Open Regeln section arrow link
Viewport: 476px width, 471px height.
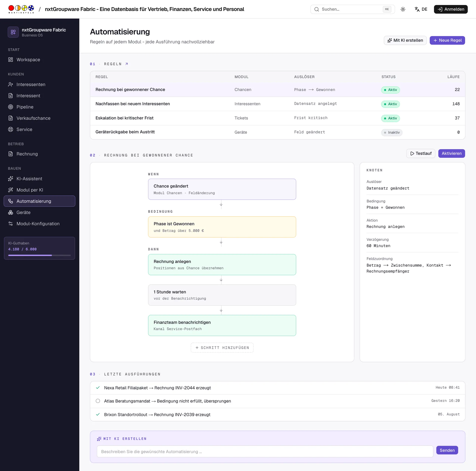coord(127,64)
